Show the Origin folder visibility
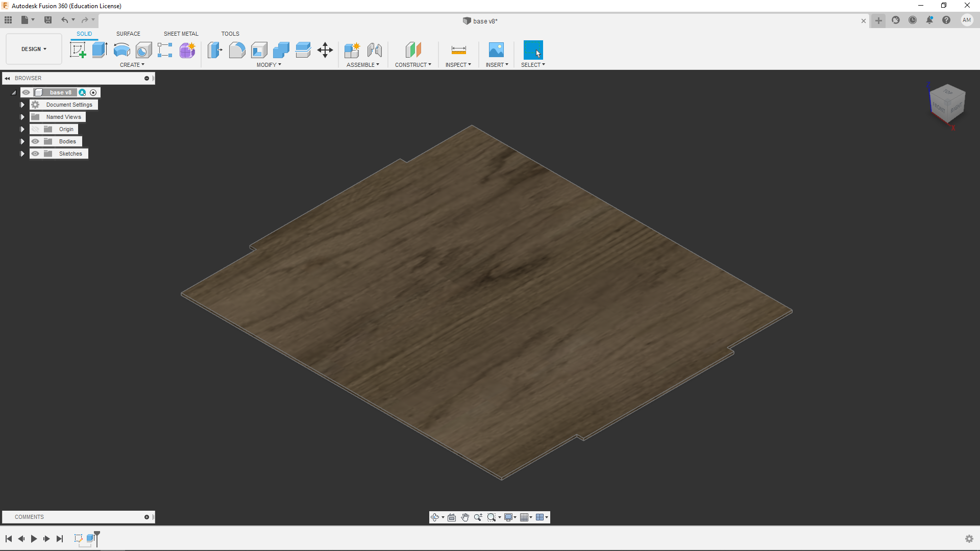 tap(35, 129)
